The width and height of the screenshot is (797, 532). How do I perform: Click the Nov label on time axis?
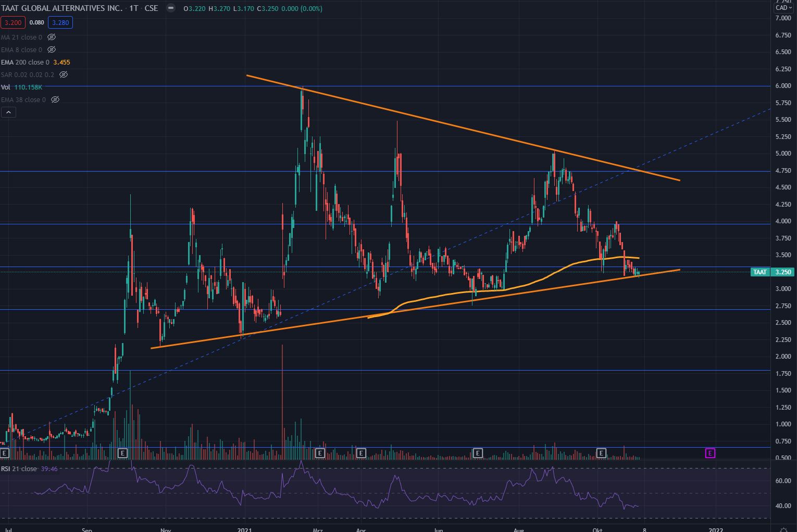pos(165,530)
